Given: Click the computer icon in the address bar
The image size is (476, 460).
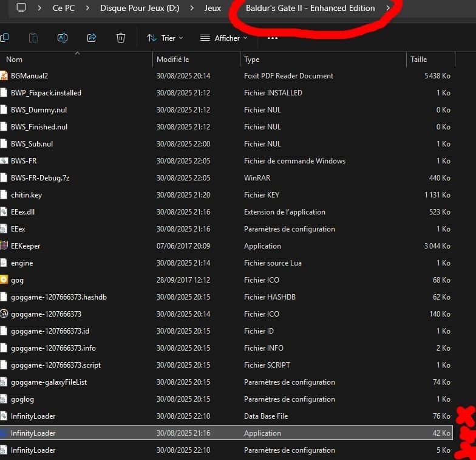Looking at the screenshot, I should point(21,8).
